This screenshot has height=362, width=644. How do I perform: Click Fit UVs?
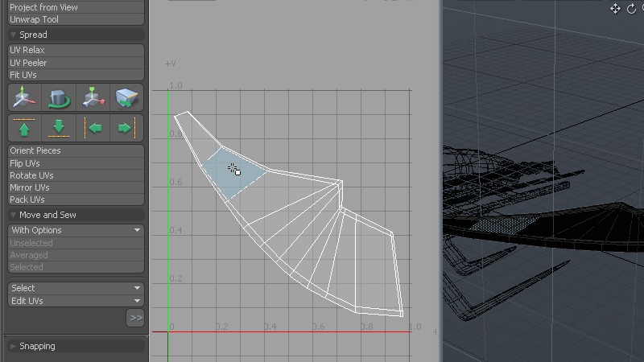[76, 75]
